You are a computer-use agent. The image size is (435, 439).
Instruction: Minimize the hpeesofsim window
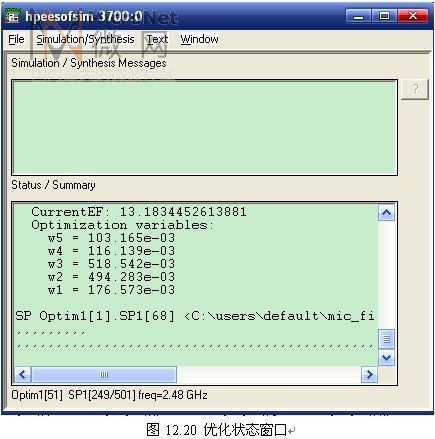[x=358, y=16]
